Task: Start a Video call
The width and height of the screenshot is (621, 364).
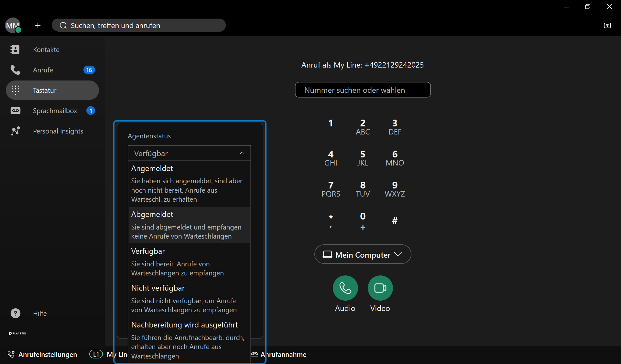Action: tap(380, 288)
